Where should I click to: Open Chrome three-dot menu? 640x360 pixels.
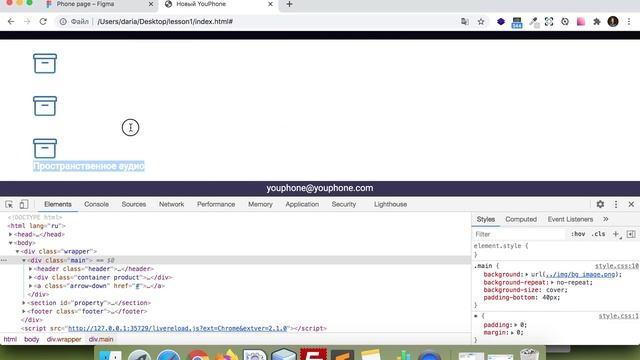(x=629, y=22)
